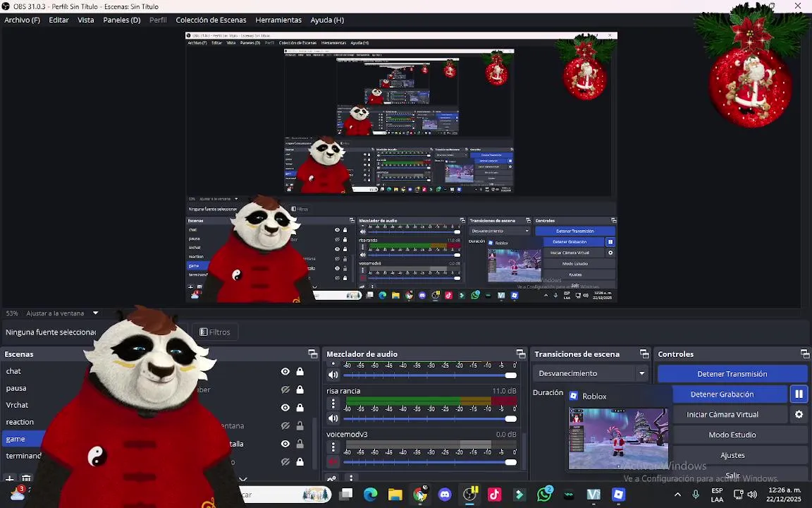Open advanced audio properties gears icon
The width and height of the screenshot is (812, 508).
(331, 478)
